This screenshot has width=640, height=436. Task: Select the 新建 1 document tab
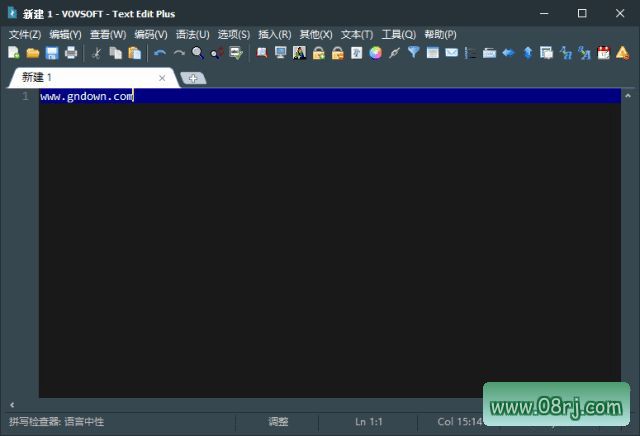point(93,78)
